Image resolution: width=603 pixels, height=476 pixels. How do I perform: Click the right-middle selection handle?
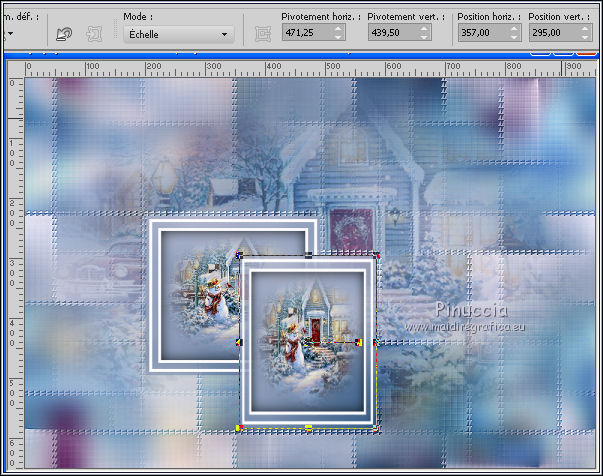[x=377, y=342]
